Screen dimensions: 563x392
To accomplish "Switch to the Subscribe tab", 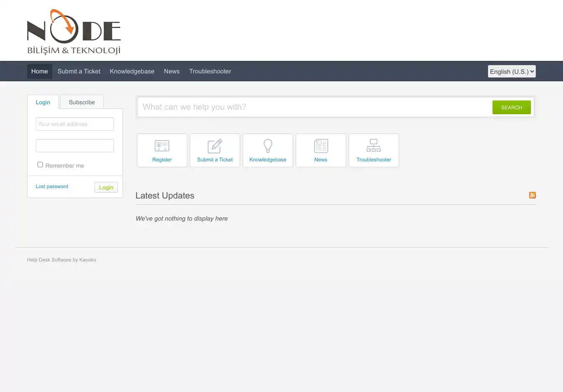I will click(82, 102).
